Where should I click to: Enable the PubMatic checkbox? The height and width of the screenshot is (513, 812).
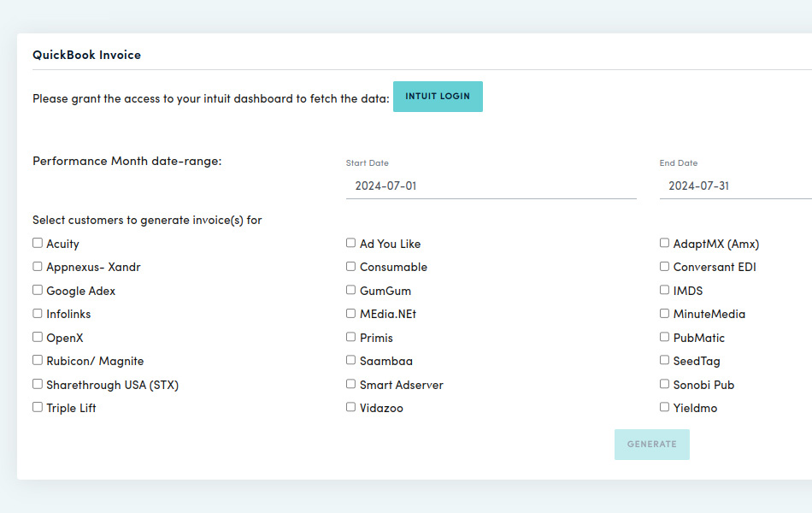[x=664, y=338]
